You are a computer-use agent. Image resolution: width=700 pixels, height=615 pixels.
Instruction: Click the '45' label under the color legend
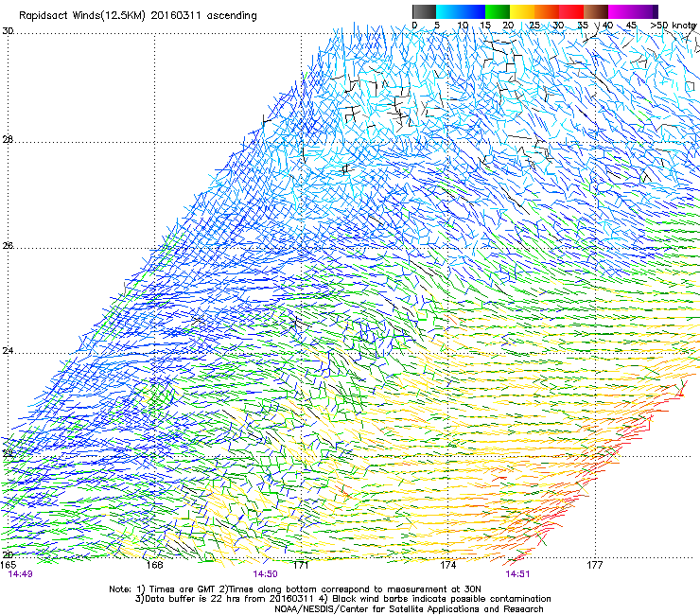tap(631, 26)
